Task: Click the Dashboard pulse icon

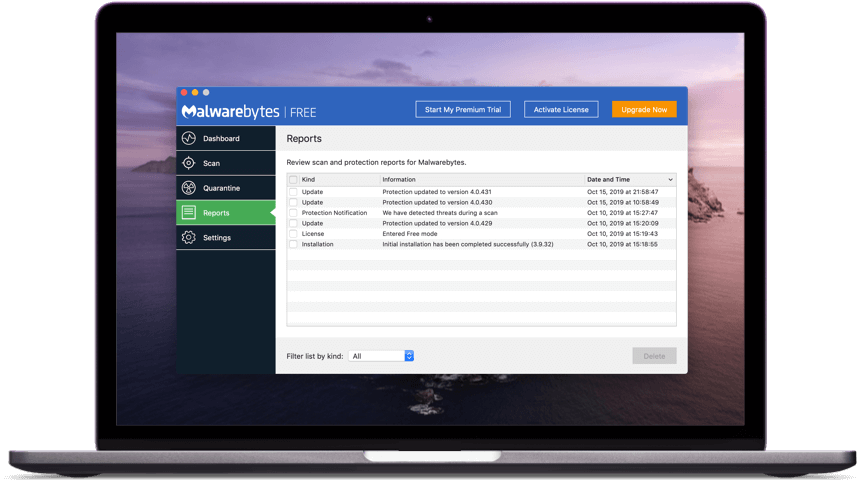Action: click(x=188, y=138)
